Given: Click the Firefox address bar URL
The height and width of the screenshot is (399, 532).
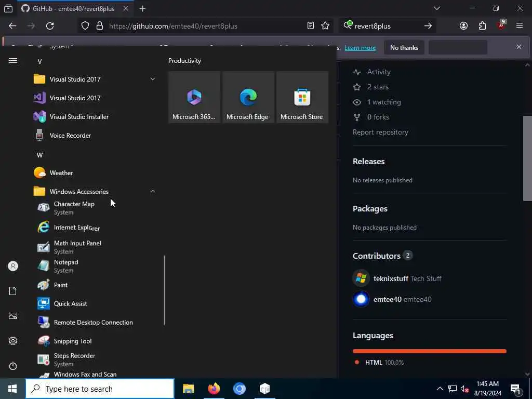Looking at the screenshot, I should coord(173,26).
